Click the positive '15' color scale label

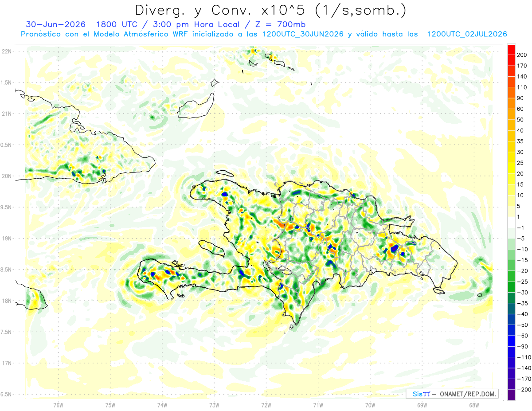point(520,185)
